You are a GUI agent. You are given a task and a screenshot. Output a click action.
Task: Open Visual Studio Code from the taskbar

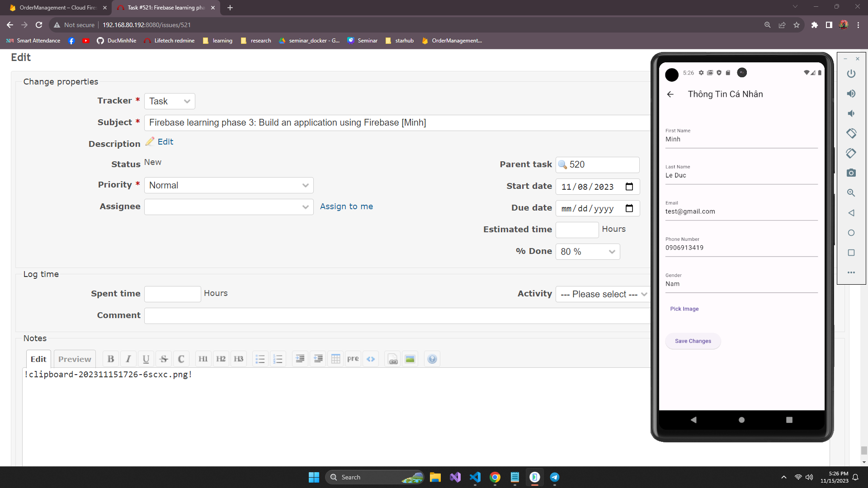[475, 477]
